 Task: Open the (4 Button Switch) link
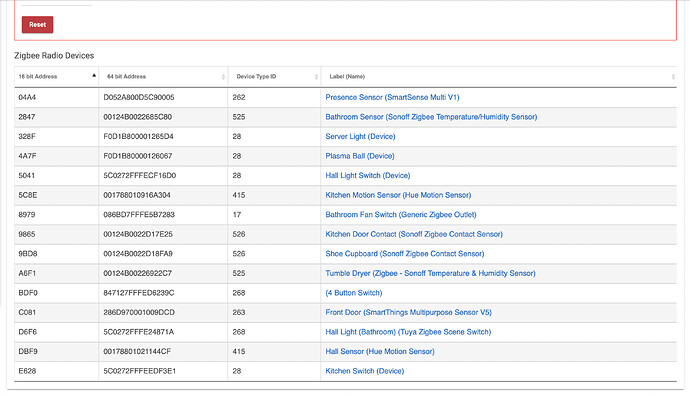pyautogui.click(x=353, y=293)
